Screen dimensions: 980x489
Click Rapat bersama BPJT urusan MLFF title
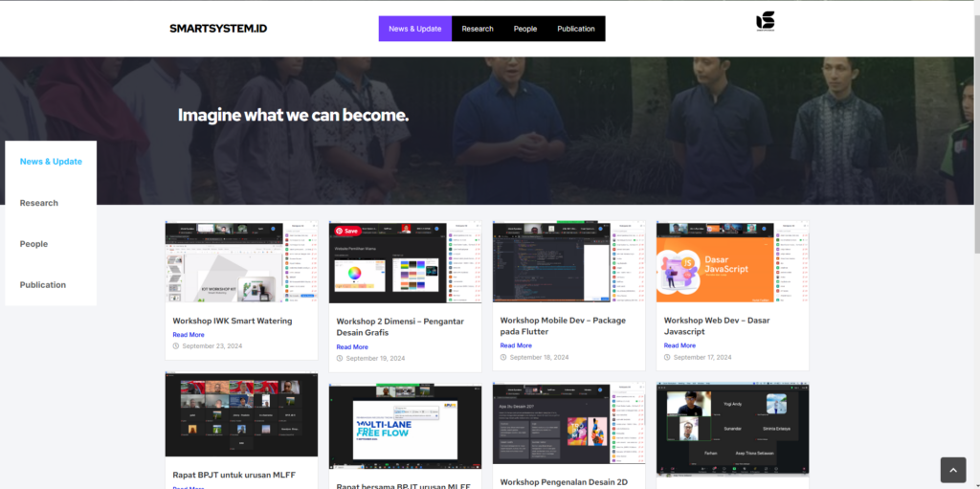coord(403,486)
